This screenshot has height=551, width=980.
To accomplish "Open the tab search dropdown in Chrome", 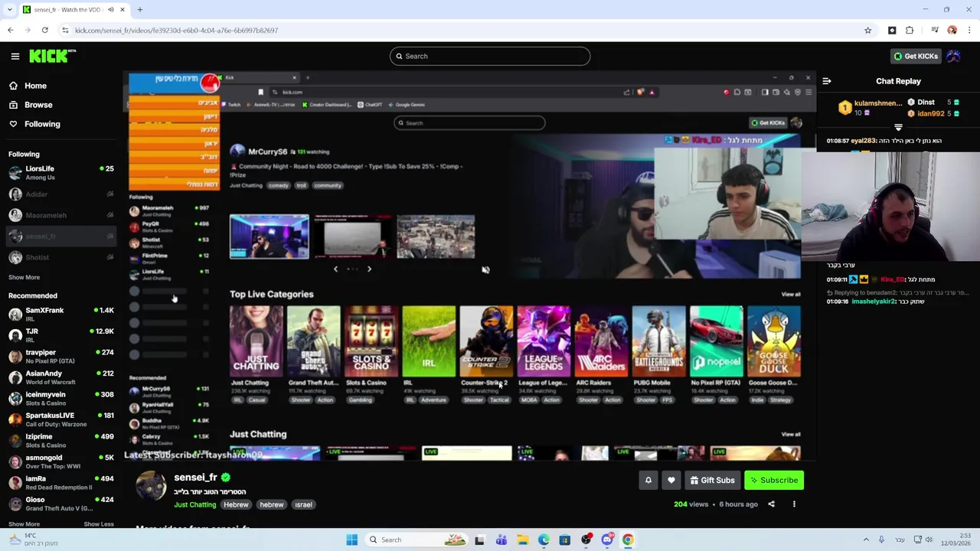I will [x=9, y=9].
